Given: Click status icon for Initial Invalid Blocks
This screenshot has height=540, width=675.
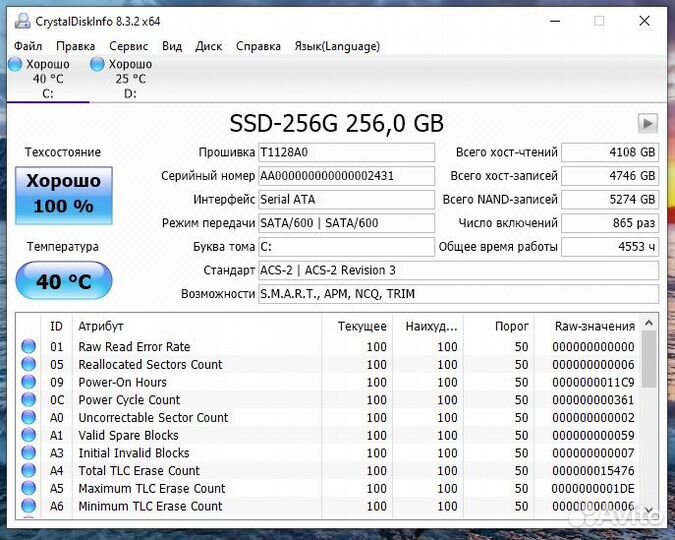Looking at the screenshot, I should coord(28,453).
